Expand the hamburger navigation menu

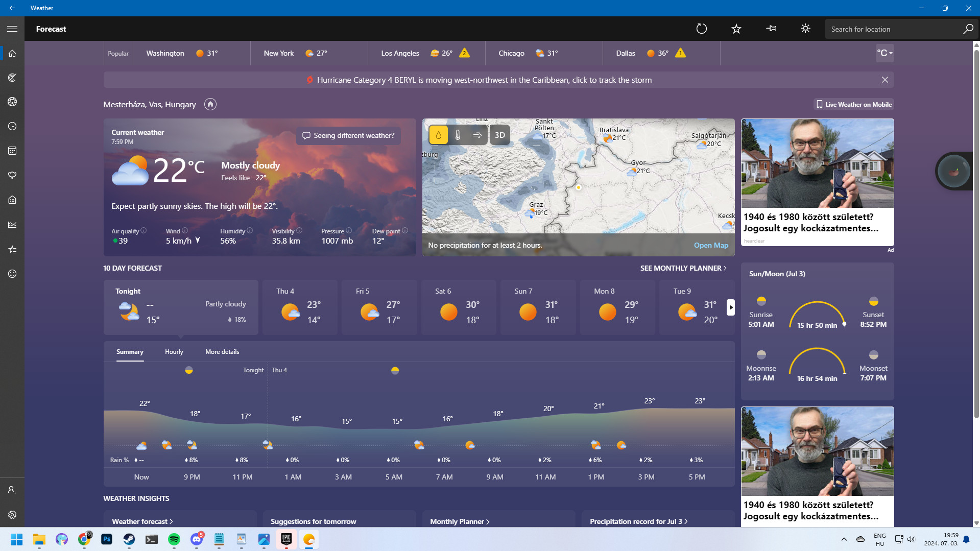click(x=12, y=29)
